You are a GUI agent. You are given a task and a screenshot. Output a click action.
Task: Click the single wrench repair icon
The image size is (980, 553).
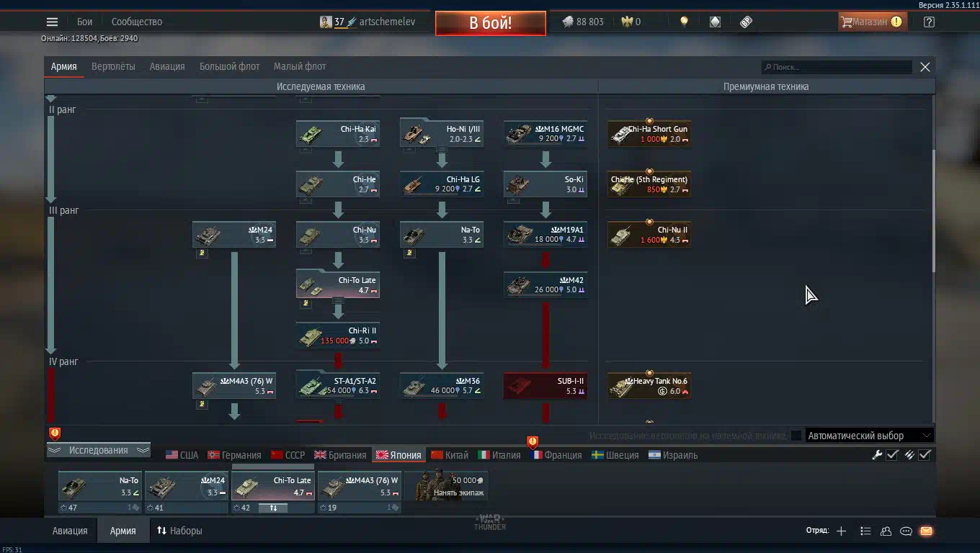[877, 454]
